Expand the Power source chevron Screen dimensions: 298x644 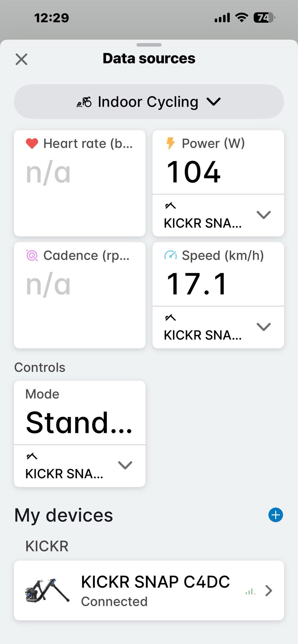264,215
